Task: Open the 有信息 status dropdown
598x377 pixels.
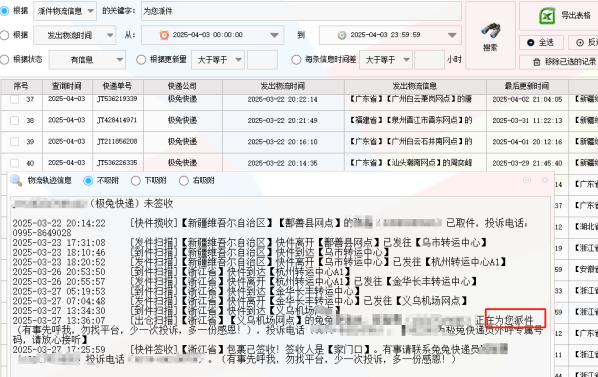Action: tap(87, 60)
